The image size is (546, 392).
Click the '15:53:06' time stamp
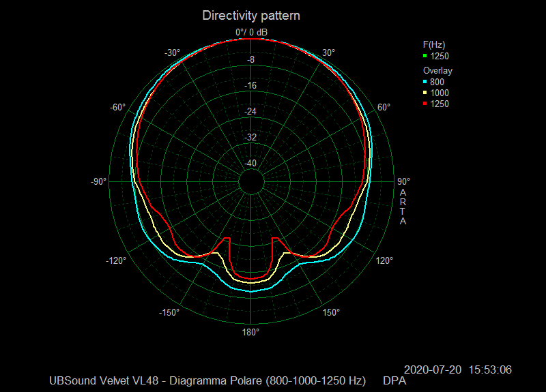pos(490,370)
